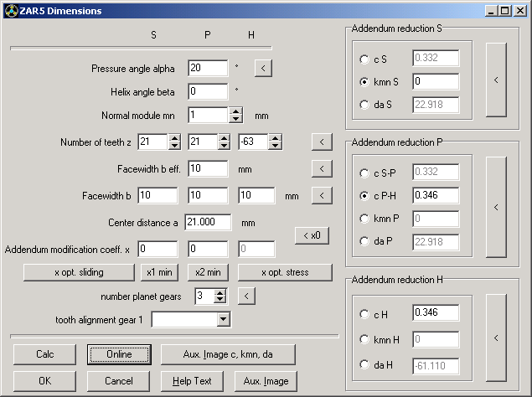The height and width of the screenshot is (397, 532).
Task: Click the '<' button beside Number of teeth
Action: [x=321, y=142]
